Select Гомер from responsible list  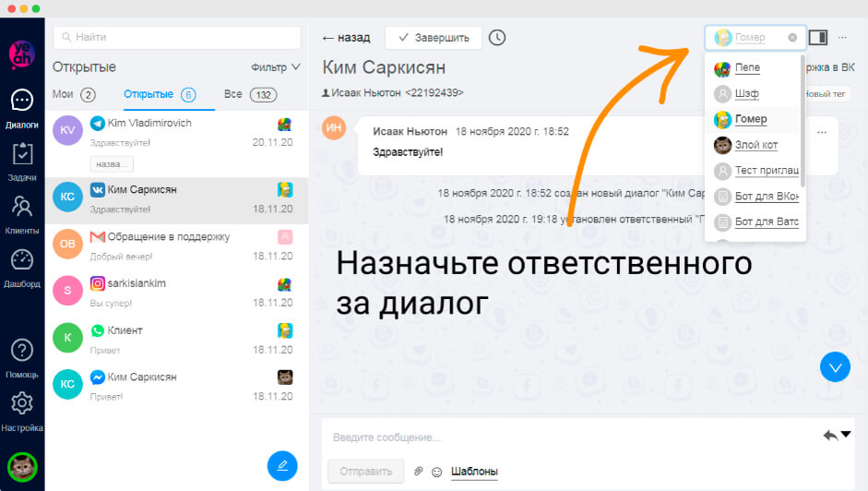pyautogui.click(x=753, y=119)
